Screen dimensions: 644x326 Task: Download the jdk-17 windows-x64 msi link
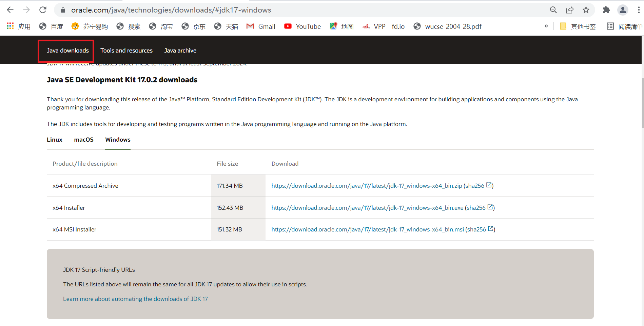pos(368,229)
